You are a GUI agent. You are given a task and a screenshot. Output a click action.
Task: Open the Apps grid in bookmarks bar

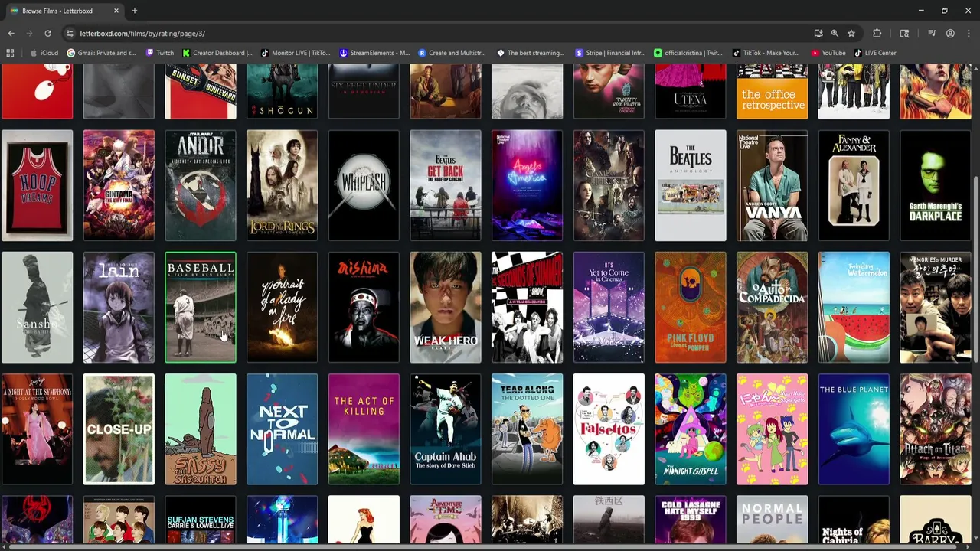tap(10, 53)
